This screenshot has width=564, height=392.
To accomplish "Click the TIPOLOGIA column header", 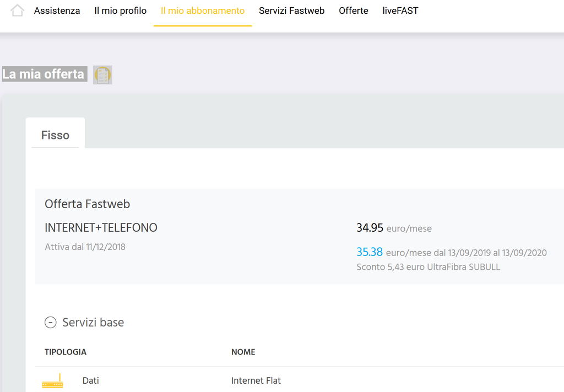I will click(x=66, y=352).
